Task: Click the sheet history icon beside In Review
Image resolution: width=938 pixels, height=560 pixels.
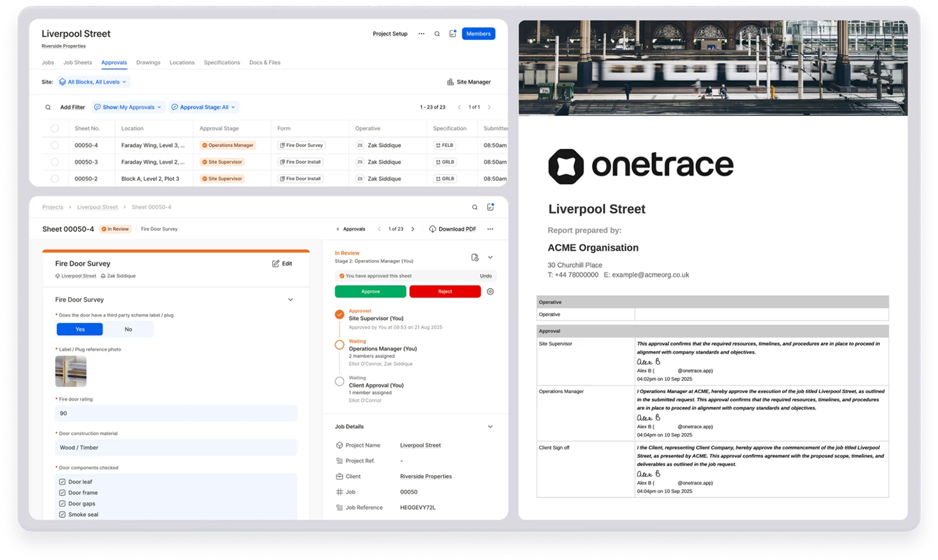Action: pos(475,257)
